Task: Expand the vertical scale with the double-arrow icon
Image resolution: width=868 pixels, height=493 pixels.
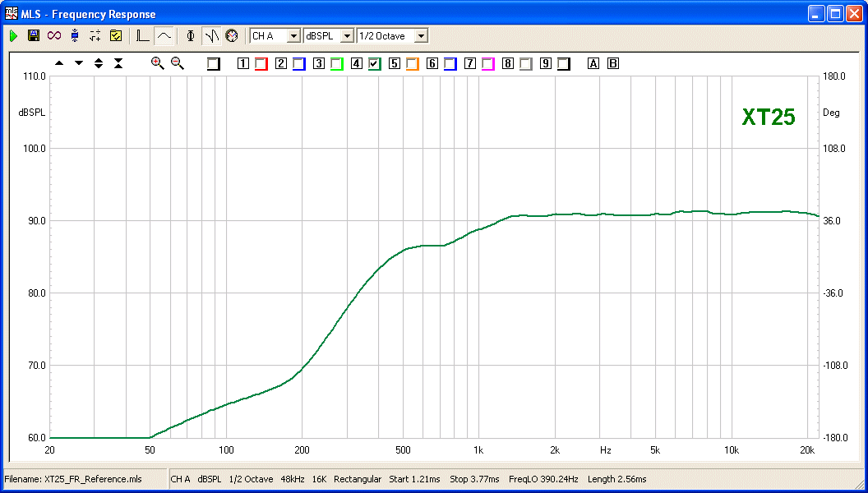Action: pyautogui.click(x=99, y=63)
